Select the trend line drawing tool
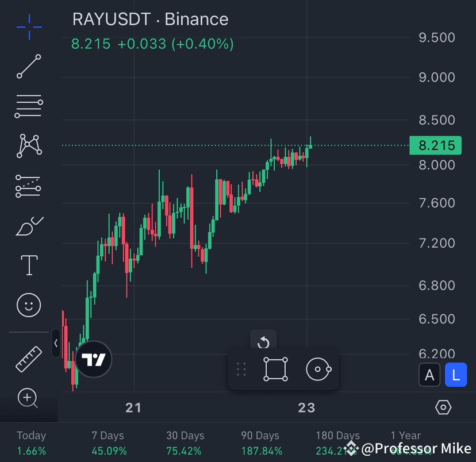This screenshot has width=476, height=462. [28, 66]
